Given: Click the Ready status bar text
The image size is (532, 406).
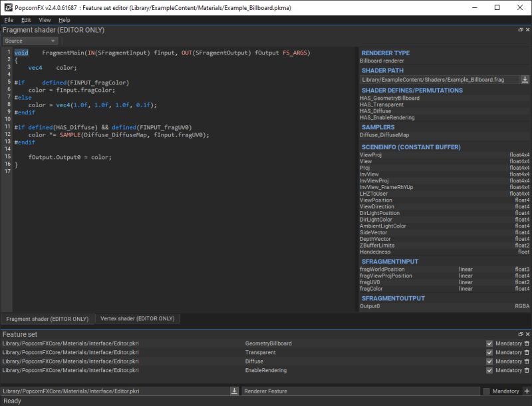Looking at the screenshot, I should tap(12, 401).
